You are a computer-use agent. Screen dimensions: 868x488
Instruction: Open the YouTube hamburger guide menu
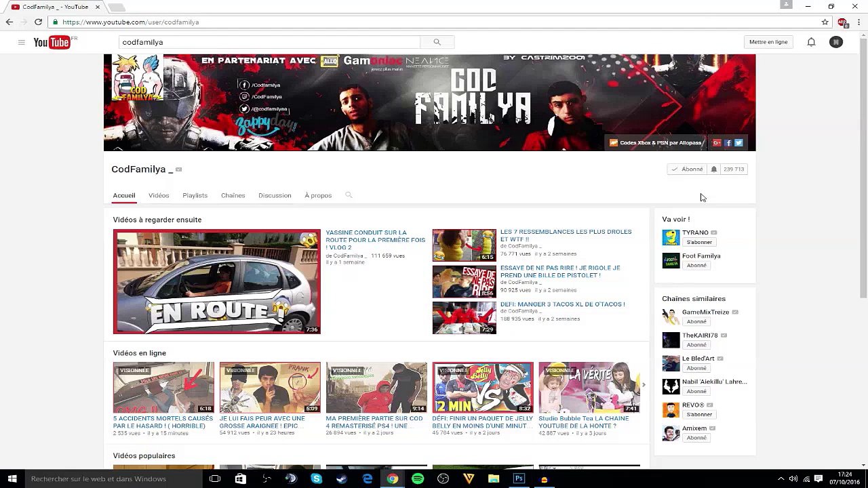click(21, 42)
